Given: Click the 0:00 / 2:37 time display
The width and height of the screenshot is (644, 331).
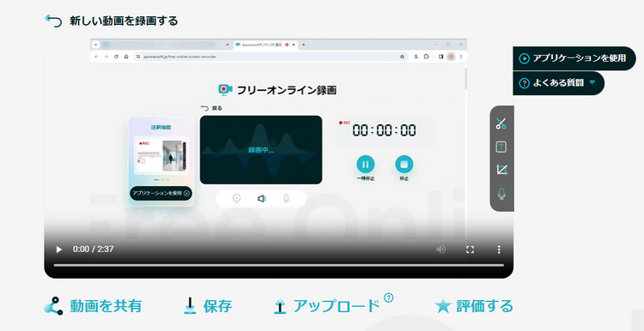Looking at the screenshot, I should [x=94, y=250].
